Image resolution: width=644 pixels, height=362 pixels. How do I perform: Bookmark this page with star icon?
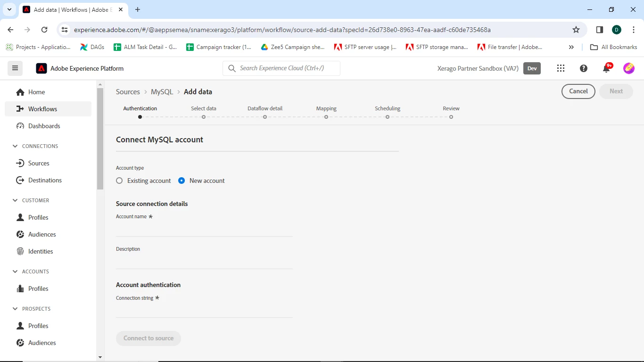tap(576, 30)
